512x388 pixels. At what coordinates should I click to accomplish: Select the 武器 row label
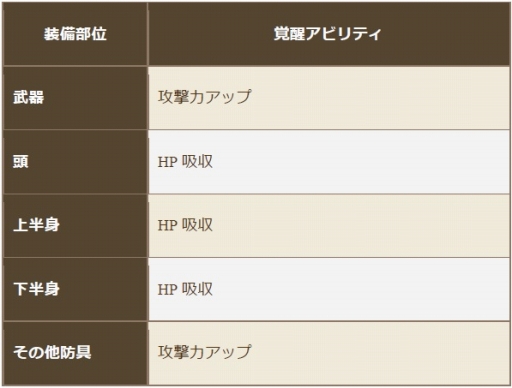pos(29,98)
